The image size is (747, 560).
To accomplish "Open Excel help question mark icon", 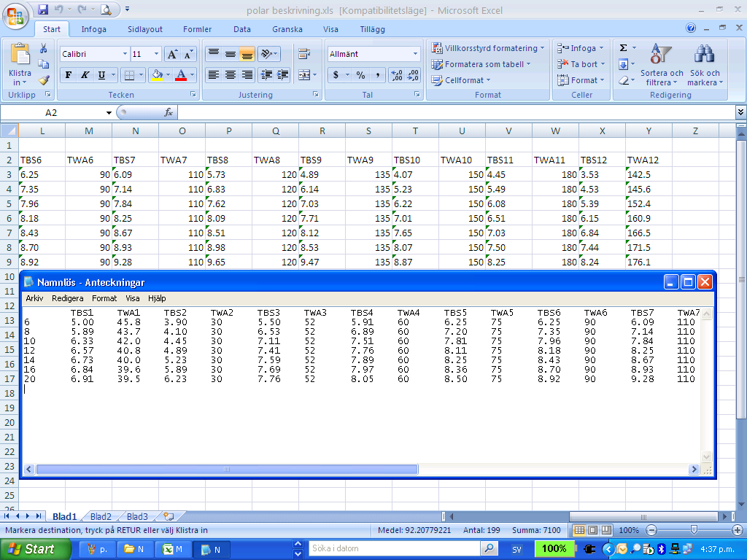I will pos(691,28).
